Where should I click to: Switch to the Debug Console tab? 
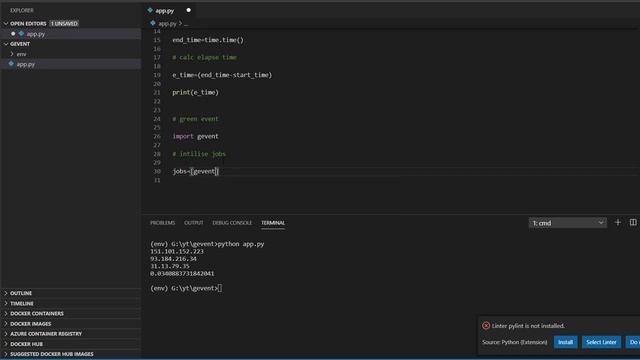coord(232,223)
